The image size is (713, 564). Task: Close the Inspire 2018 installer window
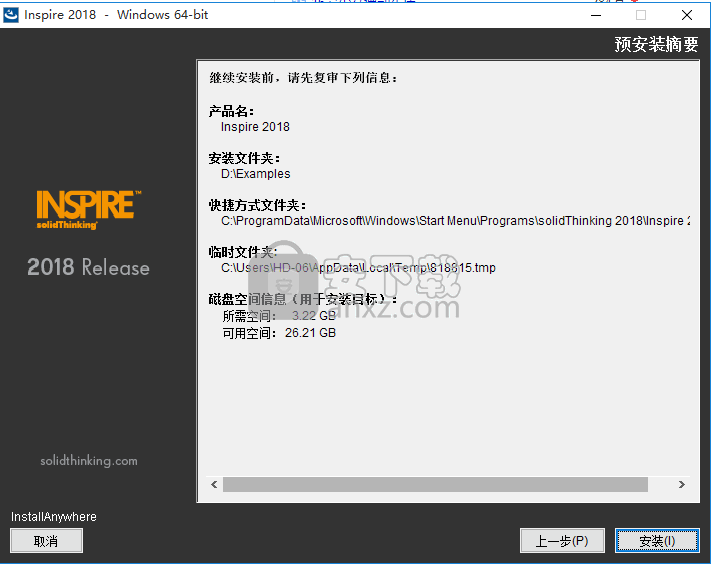tap(687, 15)
